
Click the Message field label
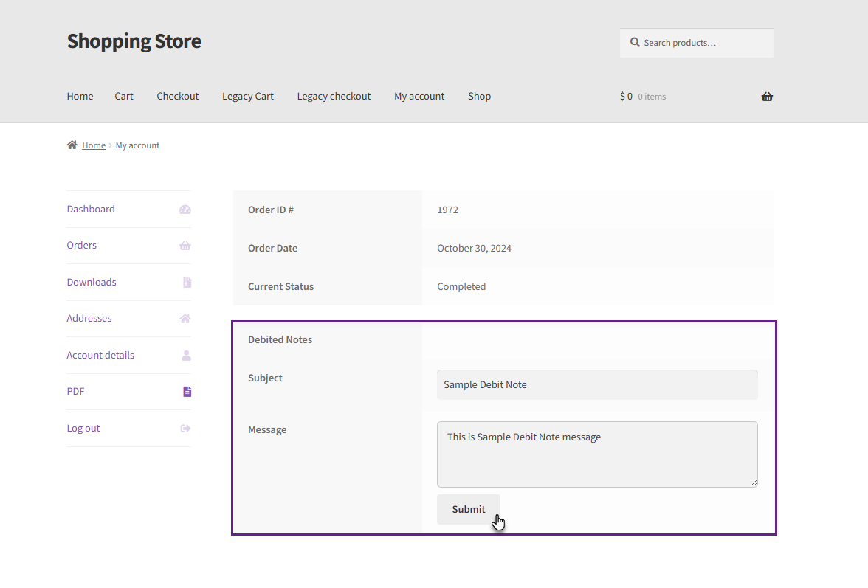tap(267, 430)
